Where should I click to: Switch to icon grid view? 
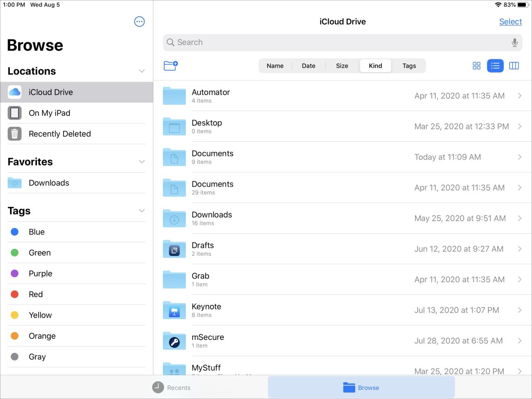point(476,66)
